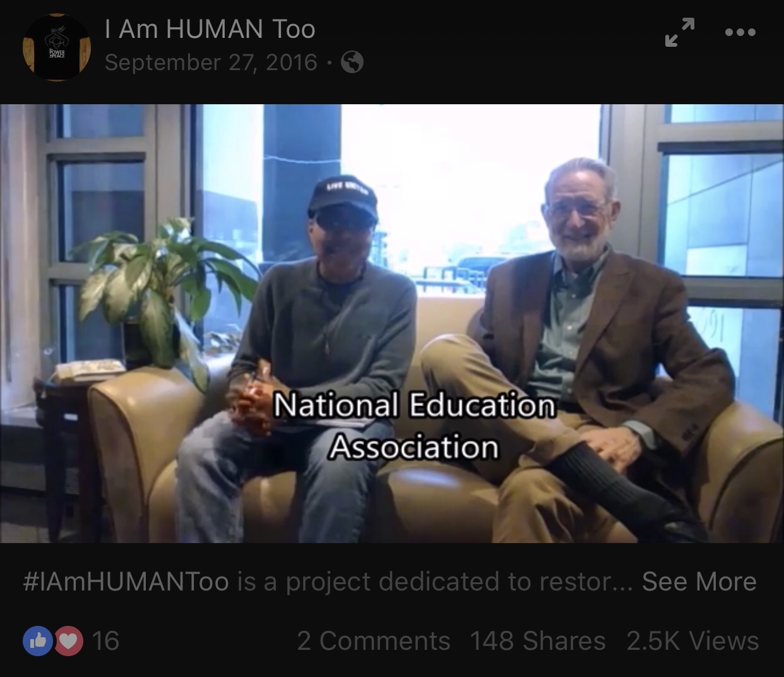
Task: Click the September 27, 2016 post date
Action: click(x=211, y=62)
